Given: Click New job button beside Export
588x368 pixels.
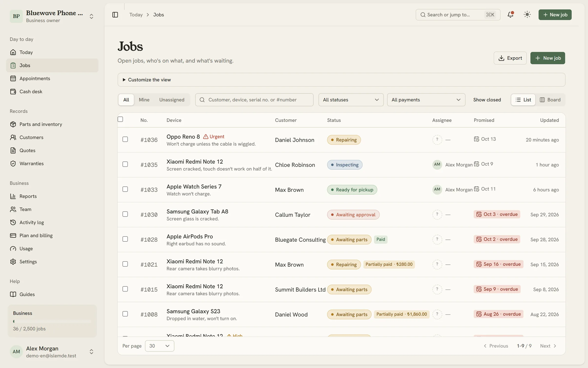Looking at the screenshot, I should click(548, 58).
